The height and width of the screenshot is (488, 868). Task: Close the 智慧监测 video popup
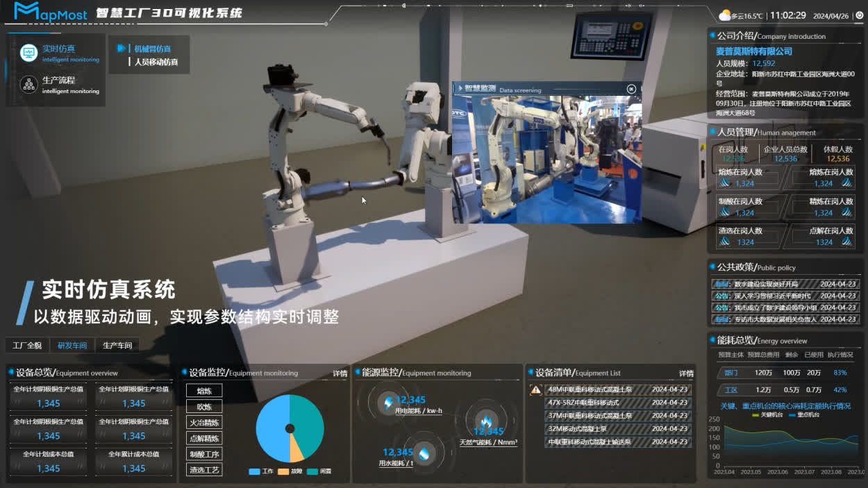(x=631, y=89)
